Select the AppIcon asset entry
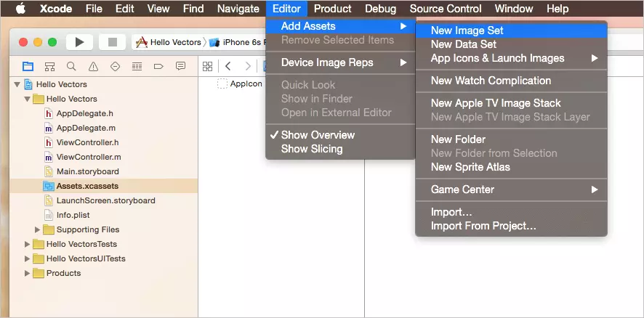Image resolution: width=644 pixels, height=318 pixels. [246, 83]
